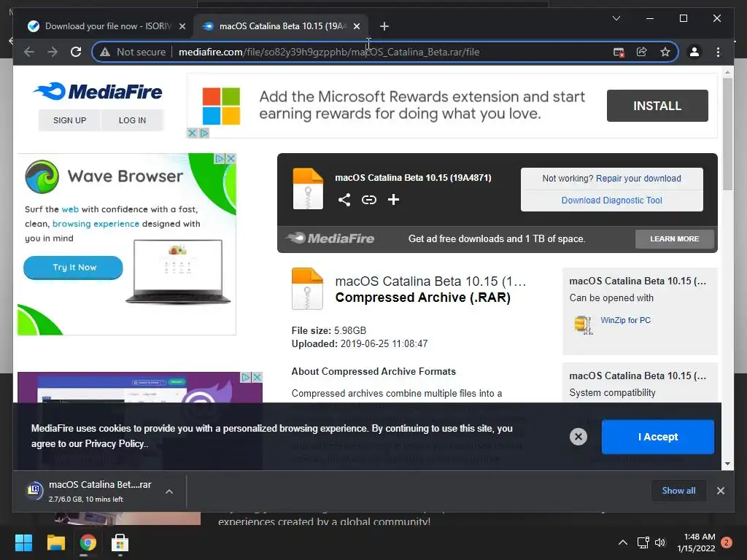Click the Microsoft logo in top ad
The width and height of the screenshot is (747, 560).
(221, 106)
